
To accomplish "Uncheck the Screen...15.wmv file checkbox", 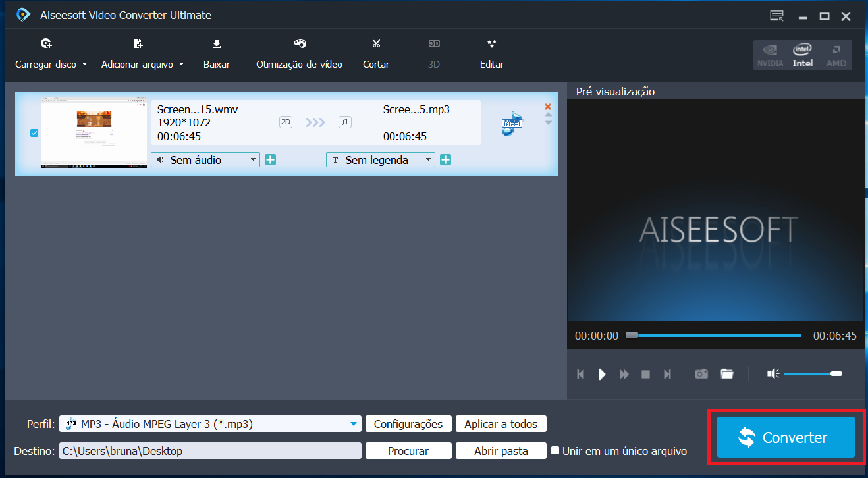I will [34, 133].
